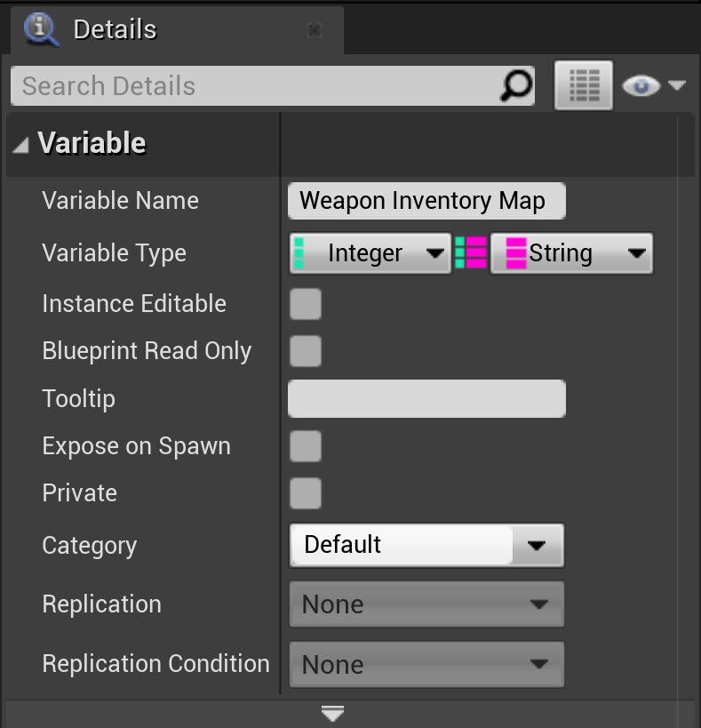Select the Details tab
The width and height of the screenshot is (701, 728).
[x=115, y=30]
